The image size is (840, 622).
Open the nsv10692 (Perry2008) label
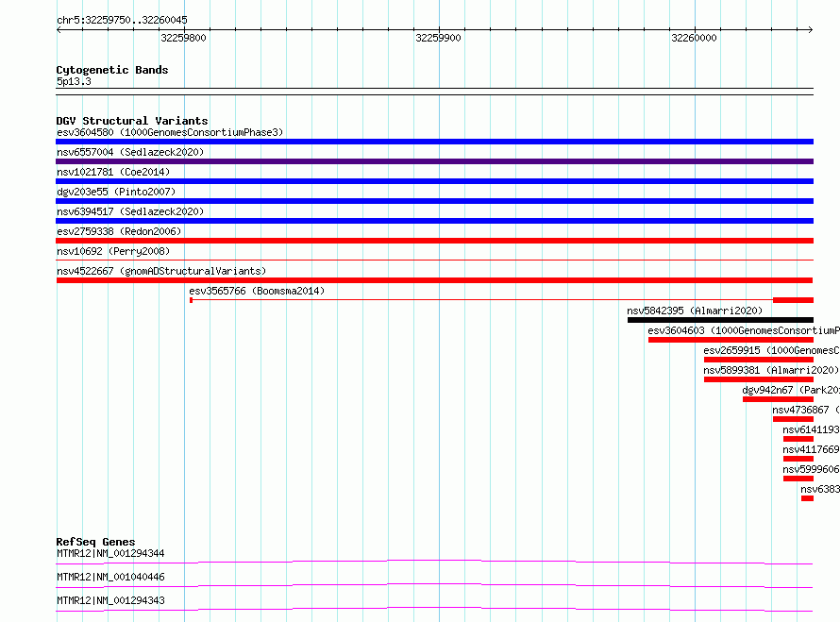click(113, 251)
